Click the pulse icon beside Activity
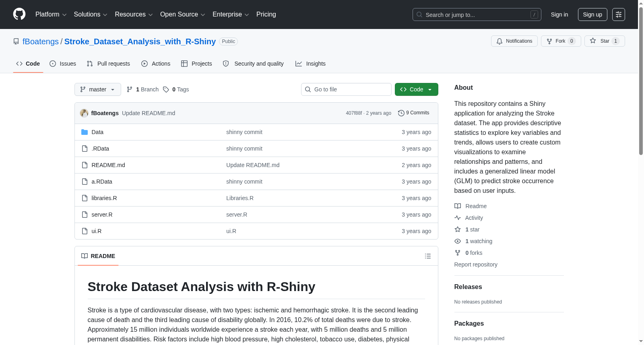This screenshot has height=345, width=644. click(x=458, y=218)
